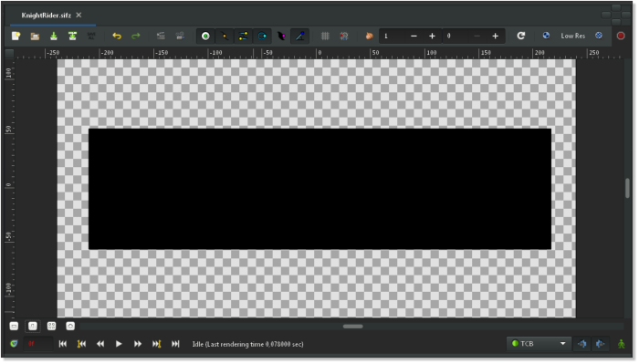
Task: Redo the last undone action
Action: (x=136, y=36)
